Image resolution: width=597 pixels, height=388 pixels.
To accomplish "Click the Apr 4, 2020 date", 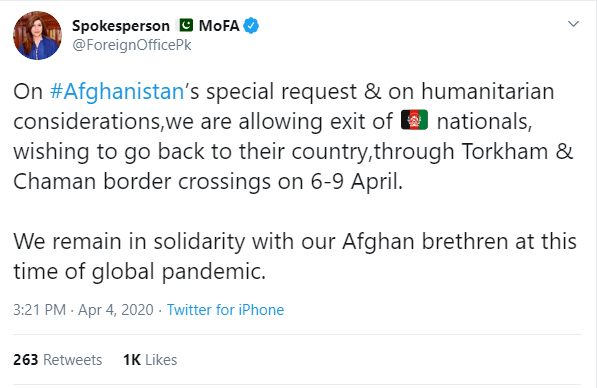I will click(x=116, y=310).
